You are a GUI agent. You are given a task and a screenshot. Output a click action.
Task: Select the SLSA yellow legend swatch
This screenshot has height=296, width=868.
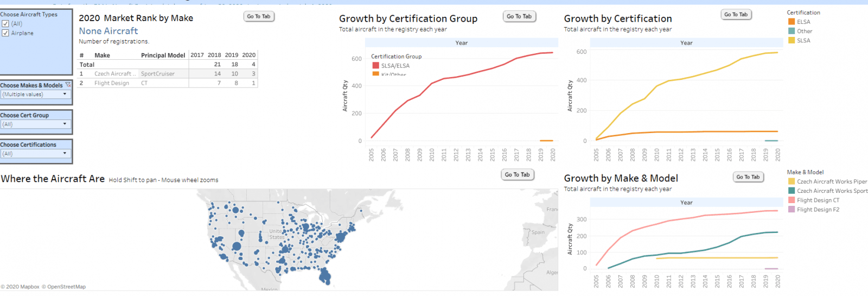pyautogui.click(x=792, y=40)
